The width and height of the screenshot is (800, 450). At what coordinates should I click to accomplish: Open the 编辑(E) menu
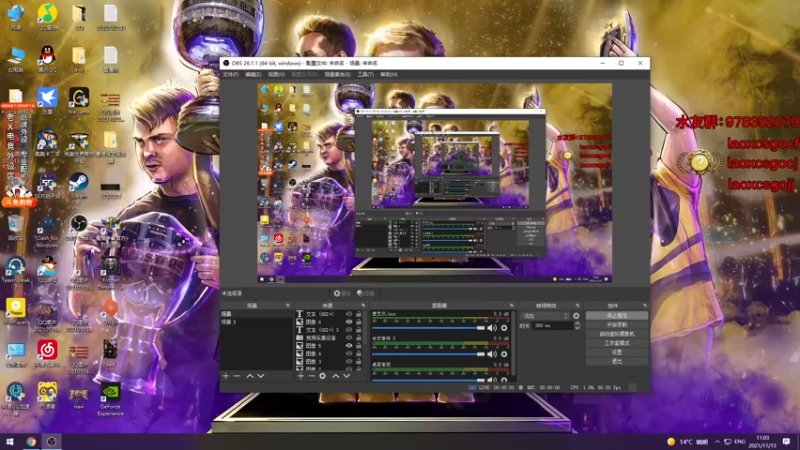[x=253, y=74]
